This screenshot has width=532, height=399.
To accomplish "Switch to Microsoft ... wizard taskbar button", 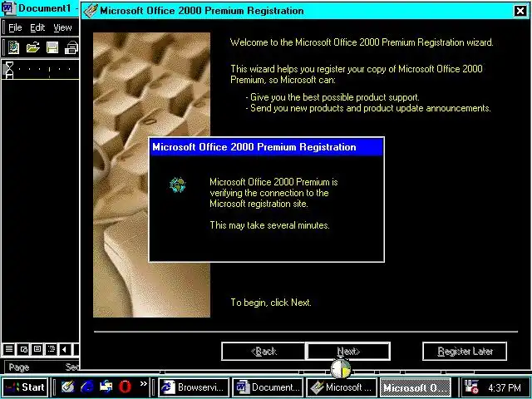I will (x=342, y=387).
